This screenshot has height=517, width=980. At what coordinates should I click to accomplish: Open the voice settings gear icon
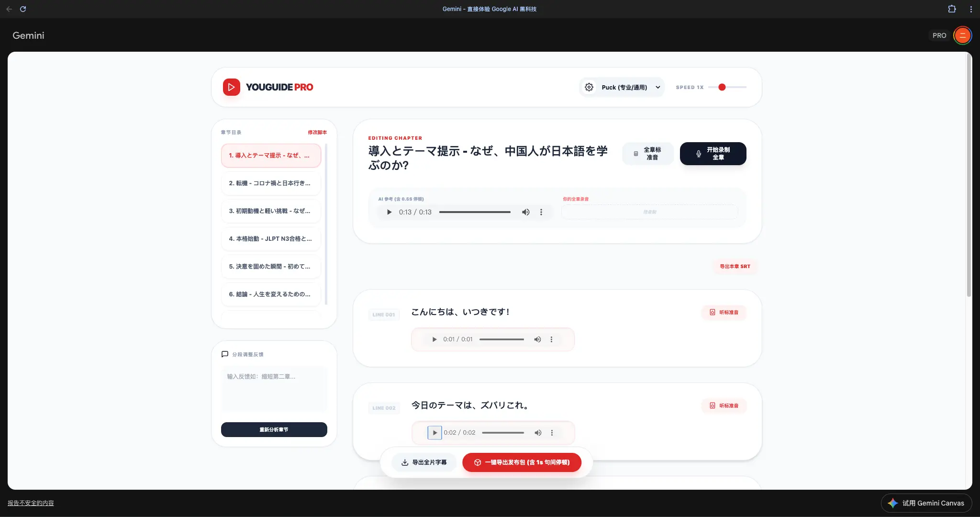click(589, 87)
